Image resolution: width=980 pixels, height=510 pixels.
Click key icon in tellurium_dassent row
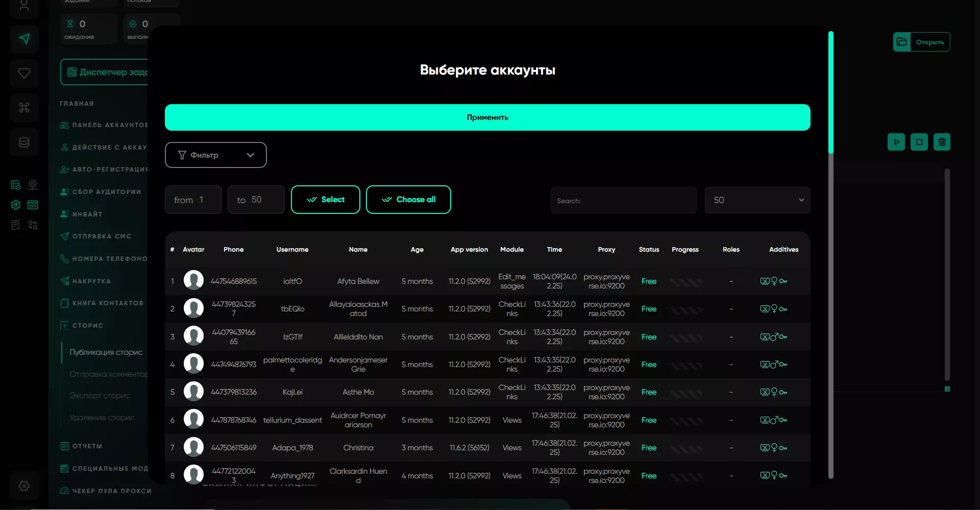(x=783, y=420)
